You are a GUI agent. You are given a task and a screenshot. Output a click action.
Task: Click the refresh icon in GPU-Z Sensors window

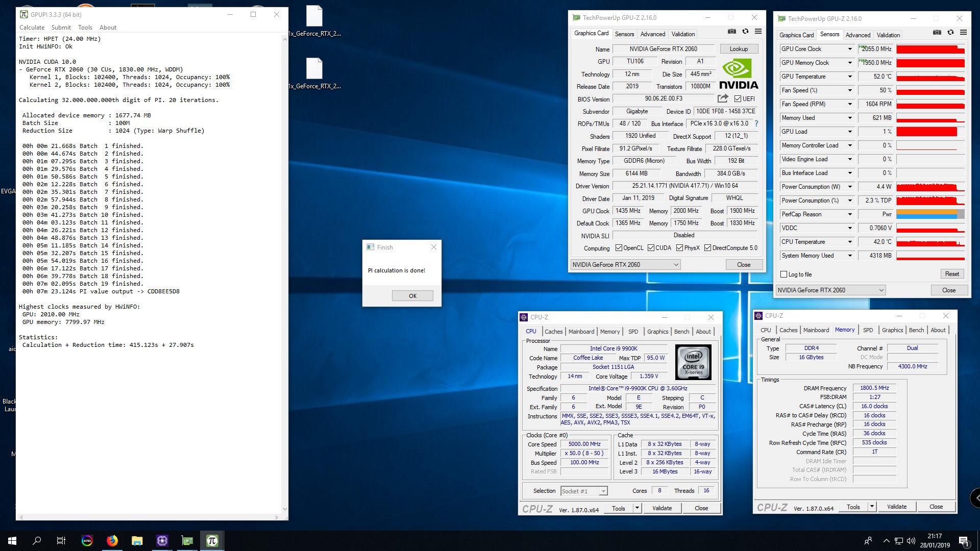pos(950,32)
